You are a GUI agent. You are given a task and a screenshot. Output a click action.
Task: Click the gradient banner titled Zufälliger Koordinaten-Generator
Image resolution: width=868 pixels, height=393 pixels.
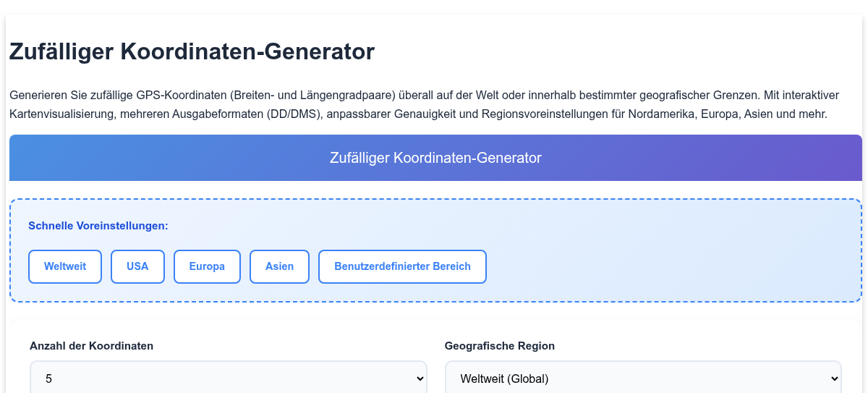tap(435, 158)
